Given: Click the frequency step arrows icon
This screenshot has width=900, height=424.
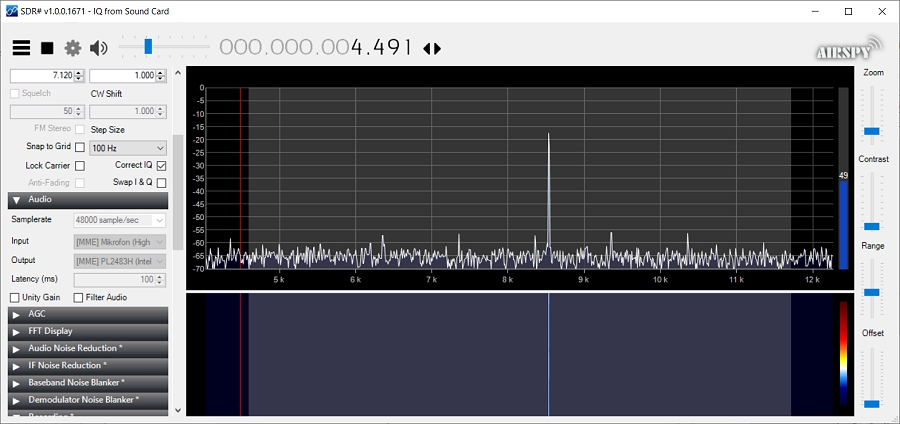Looking at the screenshot, I should pos(432,48).
